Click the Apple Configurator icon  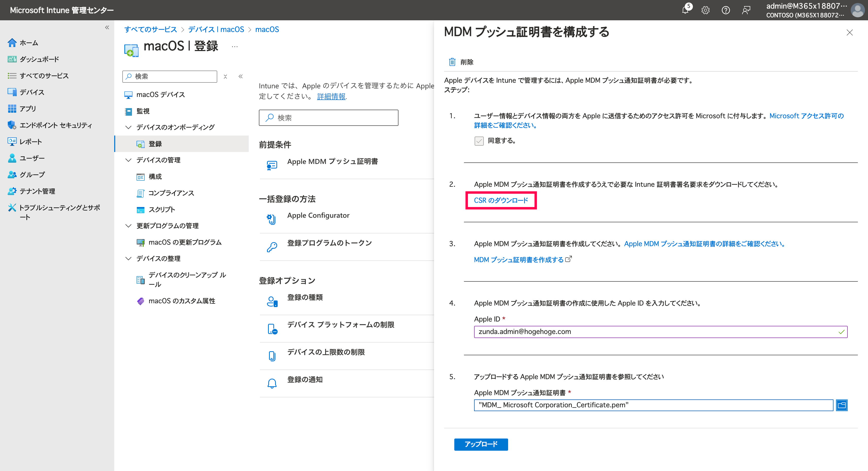pos(272,219)
